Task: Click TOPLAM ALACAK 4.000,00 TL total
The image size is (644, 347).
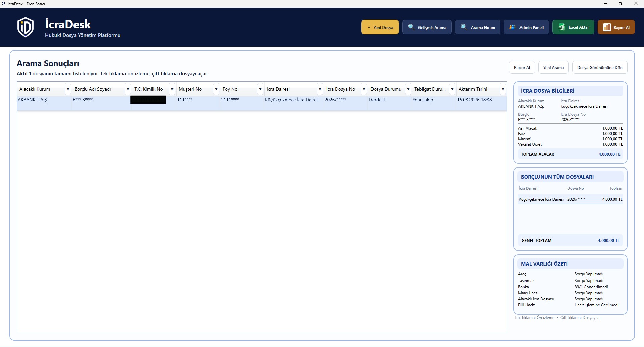Action: [571, 154]
